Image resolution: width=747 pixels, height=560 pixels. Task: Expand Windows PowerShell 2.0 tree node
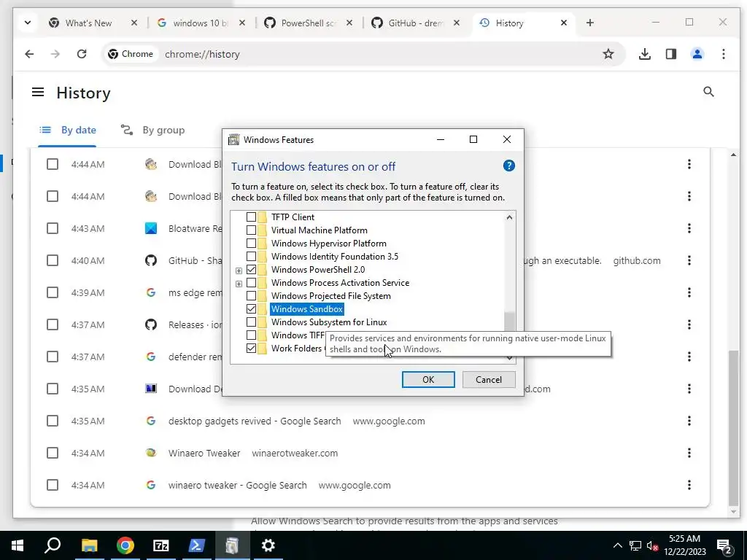point(239,271)
